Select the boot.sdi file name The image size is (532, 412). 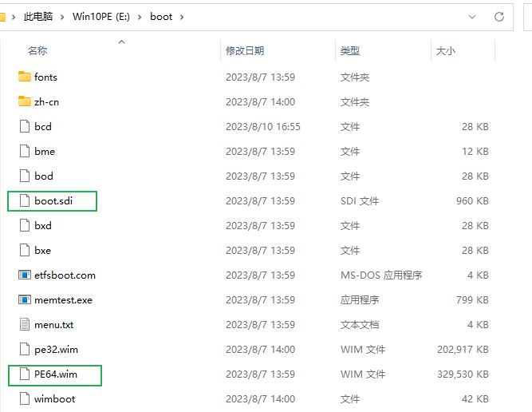pyautogui.click(x=53, y=201)
